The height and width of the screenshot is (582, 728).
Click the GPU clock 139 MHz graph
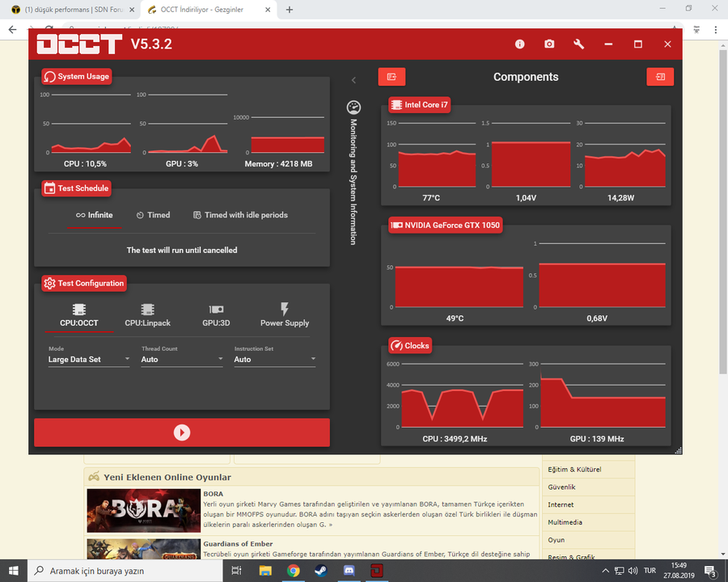(603, 395)
